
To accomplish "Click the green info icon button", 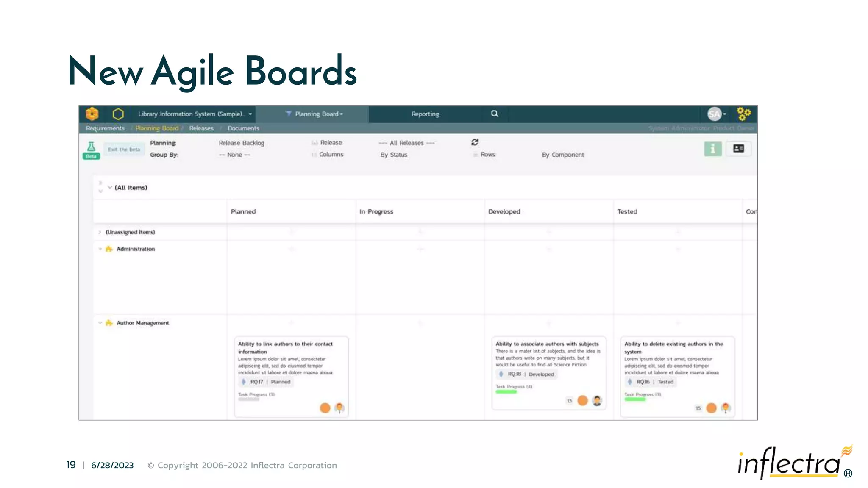I will [x=713, y=149].
